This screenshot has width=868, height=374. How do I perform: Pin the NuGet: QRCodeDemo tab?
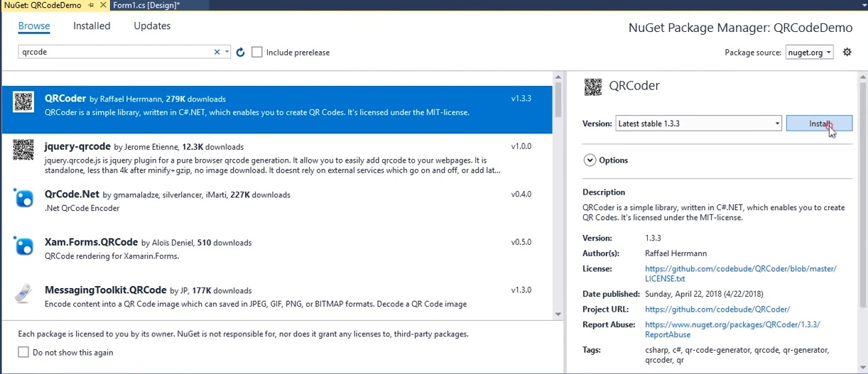(x=91, y=5)
